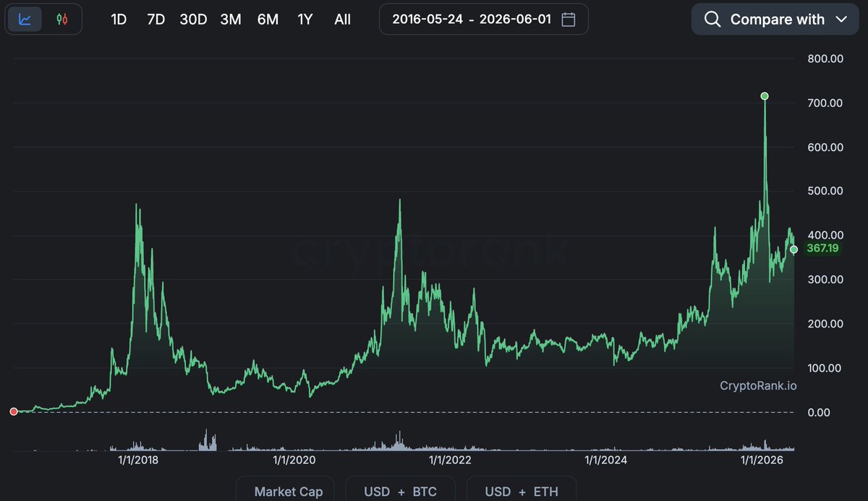Switch to candlestick chart view
The image size is (868, 501).
pyautogui.click(x=62, y=20)
